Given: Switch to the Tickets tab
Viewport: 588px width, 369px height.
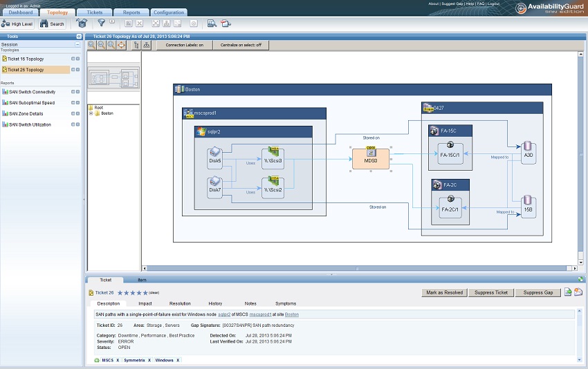Looking at the screenshot, I should 95,12.
